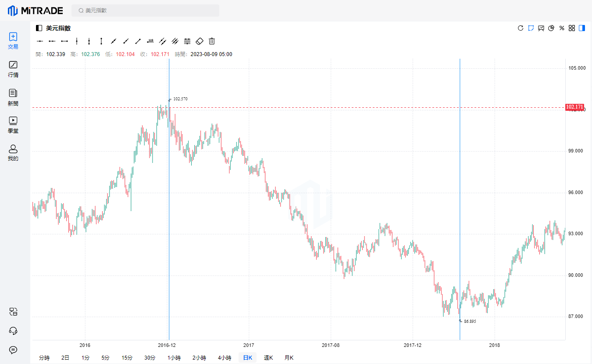
Task: Open the four-square grid layout icon
Action: [x=572, y=28]
